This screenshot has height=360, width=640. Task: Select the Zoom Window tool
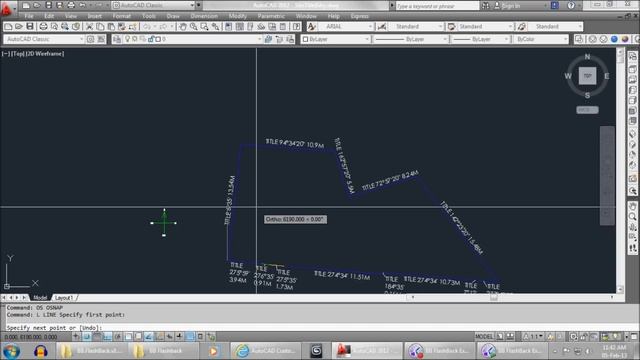(x=204, y=27)
